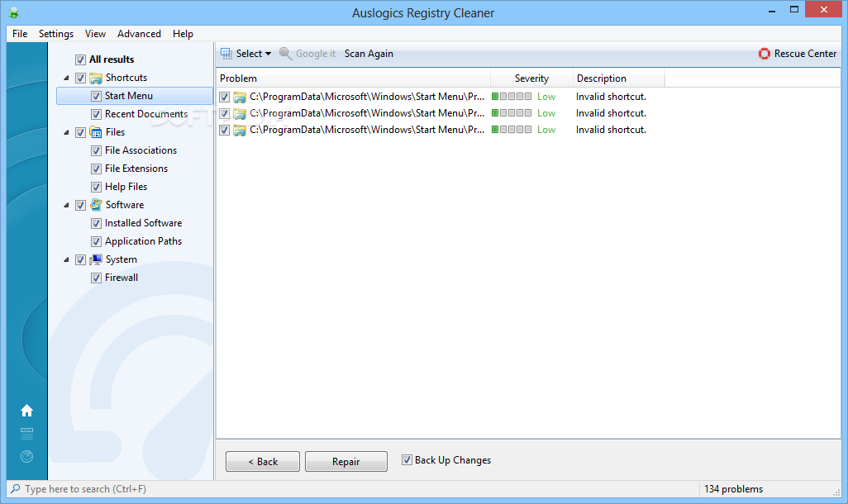Screen dimensions: 848x504
Task: Click the '134 problems' status text
Action: pos(733,489)
